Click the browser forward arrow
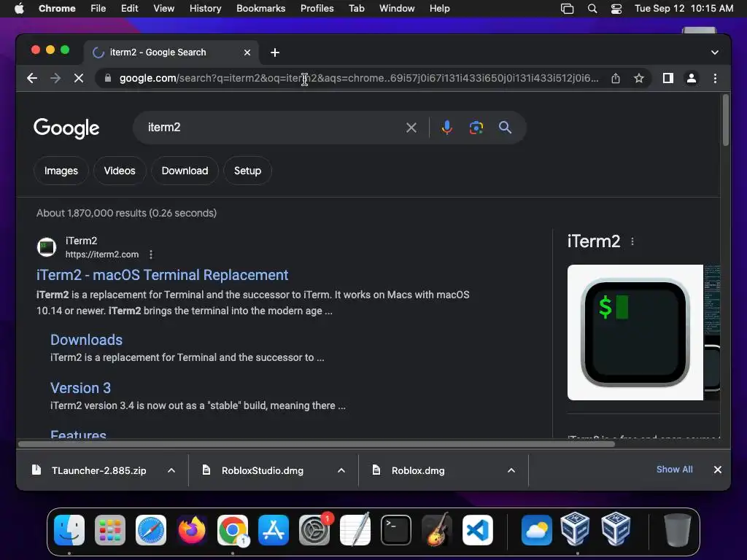This screenshot has height=560, width=747. coord(55,78)
